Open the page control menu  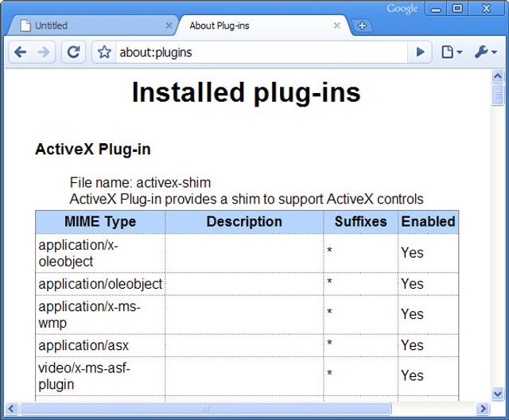coord(451,52)
